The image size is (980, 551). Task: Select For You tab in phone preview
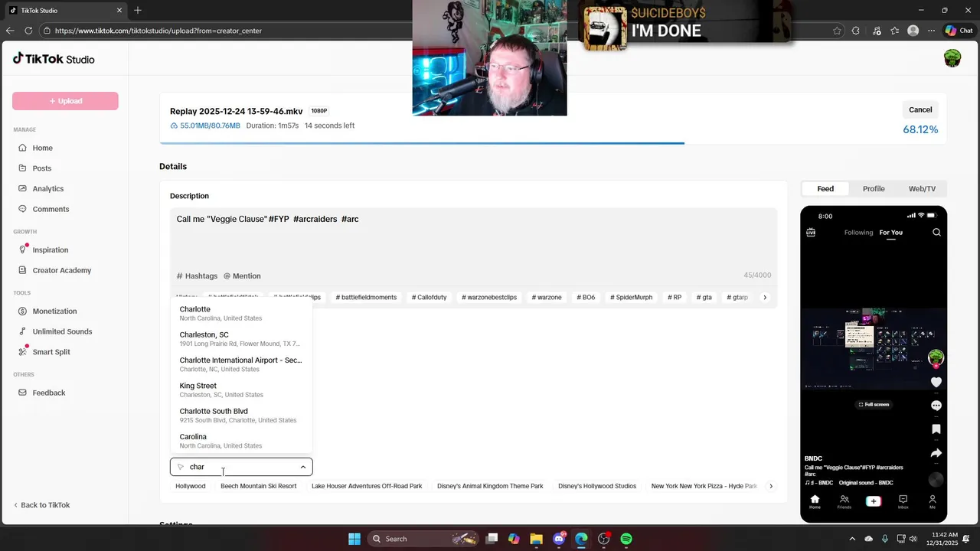pyautogui.click(x=890, y=233)
